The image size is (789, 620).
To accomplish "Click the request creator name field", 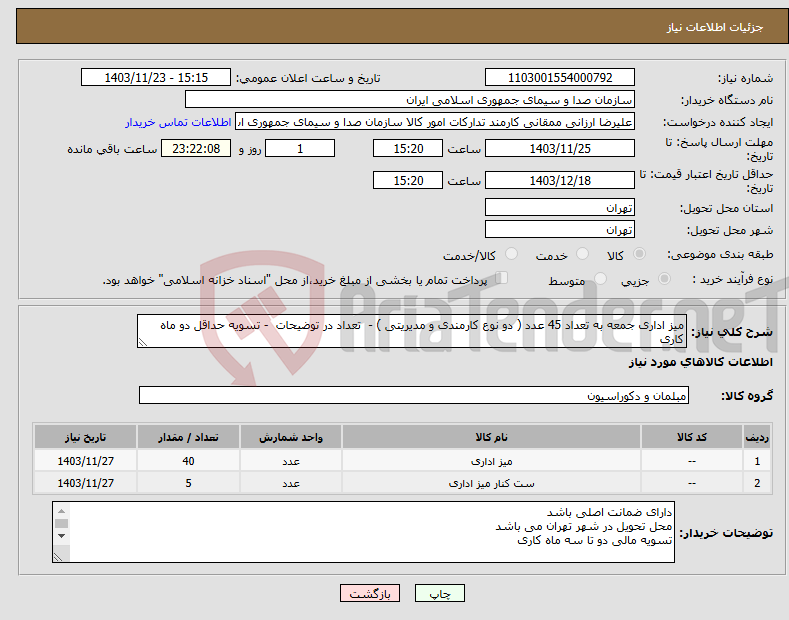I will (x=435, y=122).
